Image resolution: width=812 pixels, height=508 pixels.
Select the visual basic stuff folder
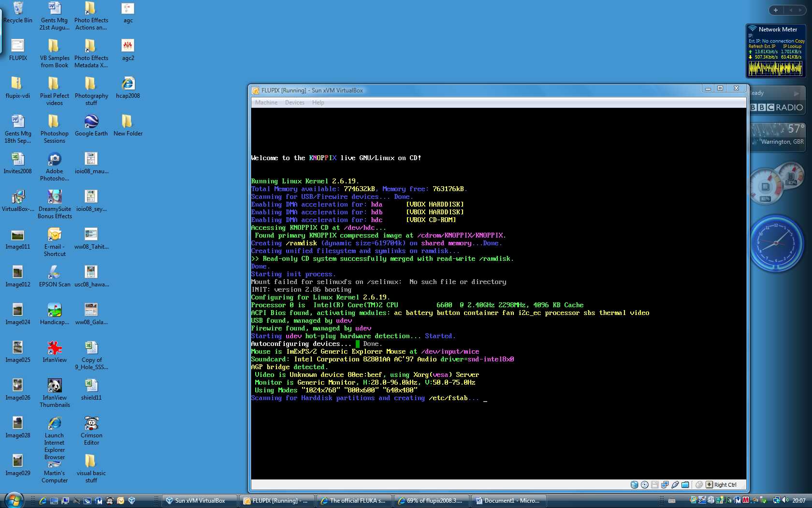pos(91,469)
